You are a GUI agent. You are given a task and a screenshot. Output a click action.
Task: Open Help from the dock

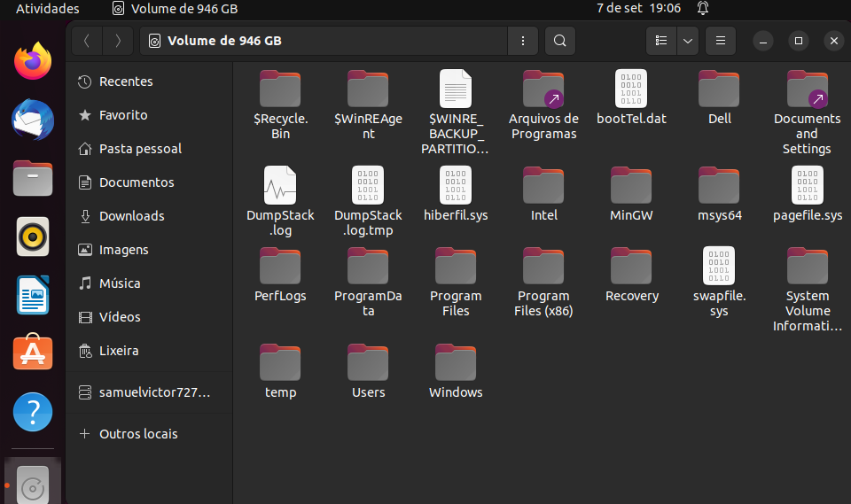33,412
